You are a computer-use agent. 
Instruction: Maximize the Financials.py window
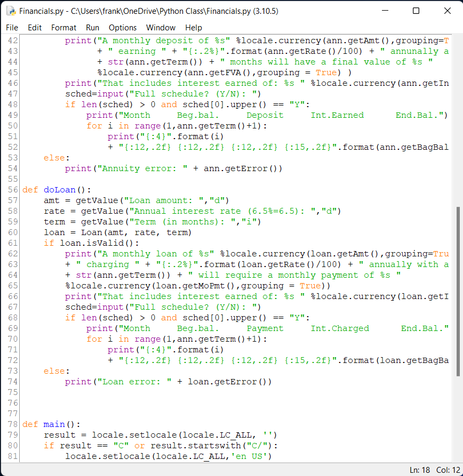[x=416, y=11]
